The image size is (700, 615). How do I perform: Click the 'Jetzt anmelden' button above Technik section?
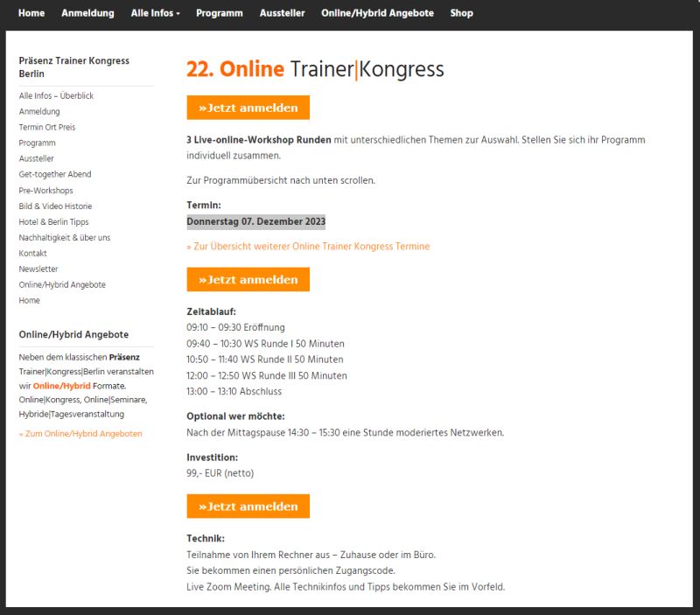[x=248, y=507]
